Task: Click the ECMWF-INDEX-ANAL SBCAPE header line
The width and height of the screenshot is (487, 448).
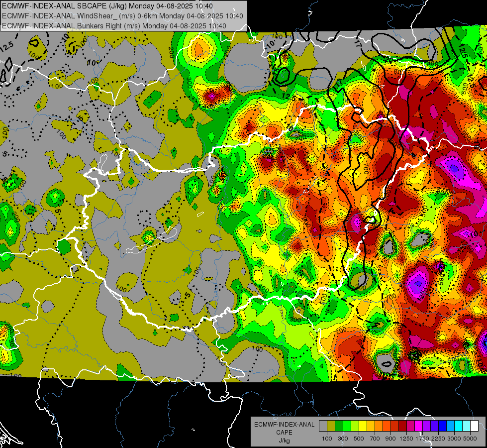Action: (x=107, y=6)
